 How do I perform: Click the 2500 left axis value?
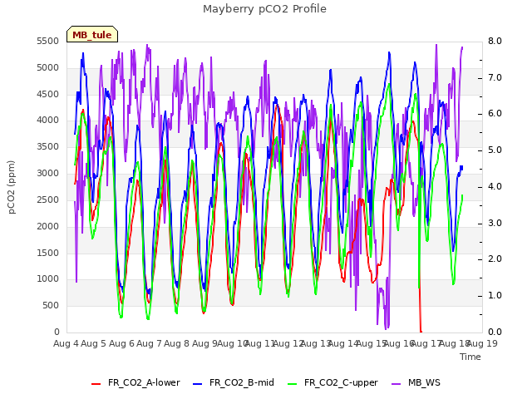coord(48,199)
